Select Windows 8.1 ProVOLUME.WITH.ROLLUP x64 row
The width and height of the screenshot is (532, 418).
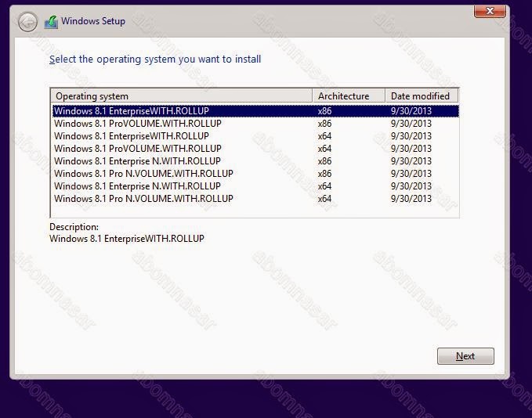point(255,149)
